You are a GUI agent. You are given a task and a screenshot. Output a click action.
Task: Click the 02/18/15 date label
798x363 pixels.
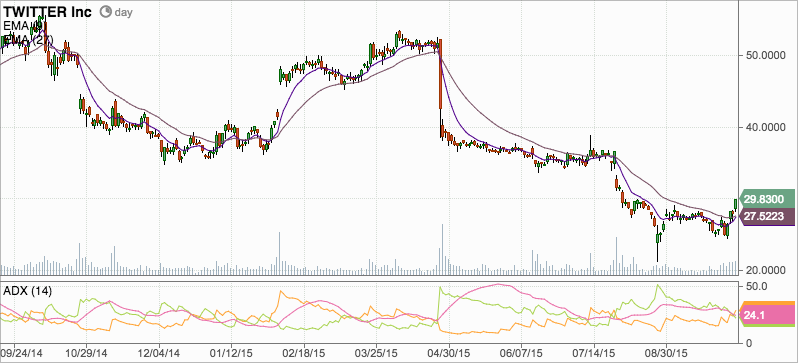pyautogui.click(x=304, y=352)
